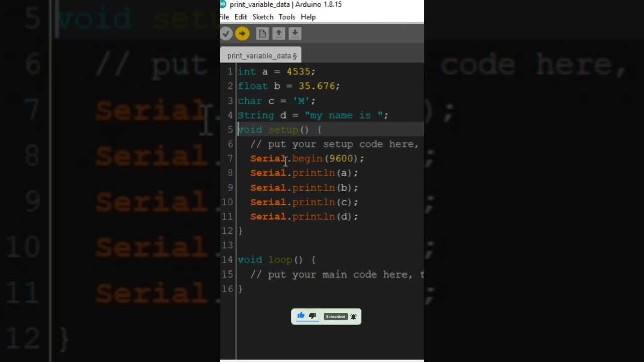Open the Sketch menu
644x362 pixels.
263,17
